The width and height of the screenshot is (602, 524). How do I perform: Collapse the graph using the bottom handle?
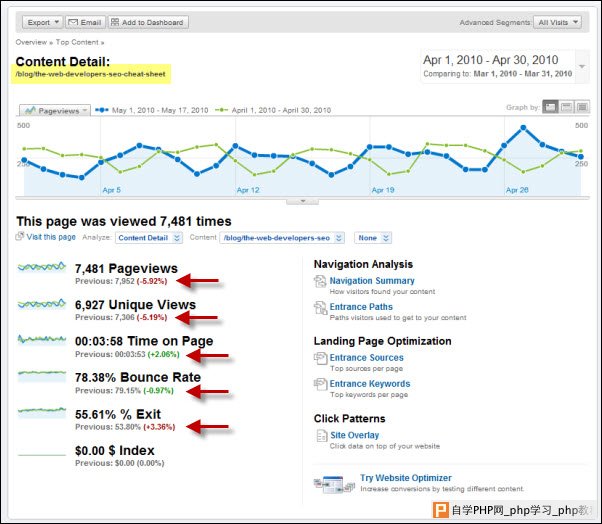300,201
